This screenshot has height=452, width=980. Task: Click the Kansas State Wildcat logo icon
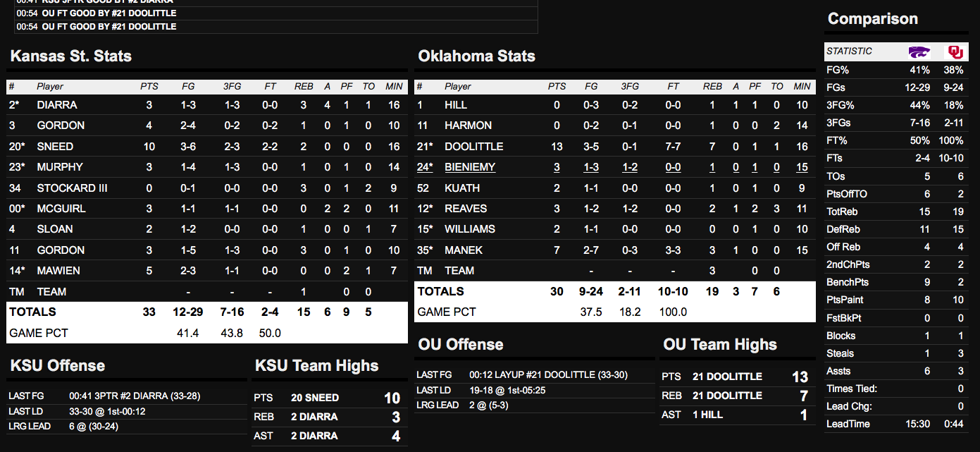pos(919,51)
